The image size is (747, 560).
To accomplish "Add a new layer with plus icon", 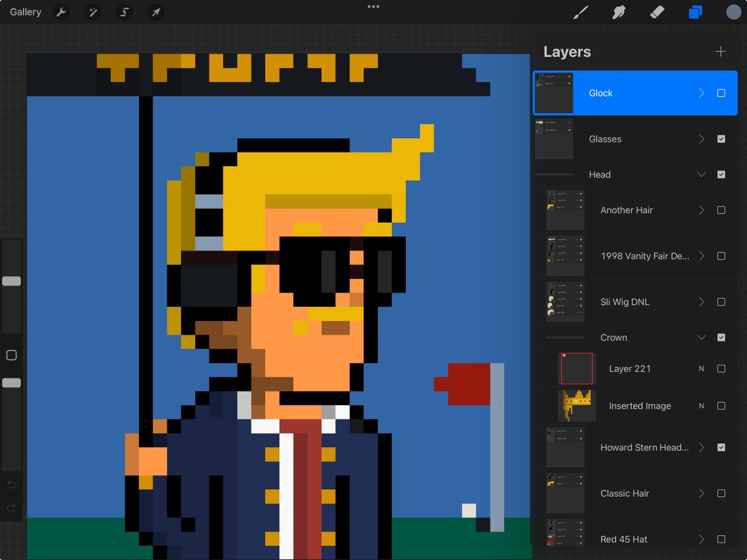I will click(x=721, y=52).
